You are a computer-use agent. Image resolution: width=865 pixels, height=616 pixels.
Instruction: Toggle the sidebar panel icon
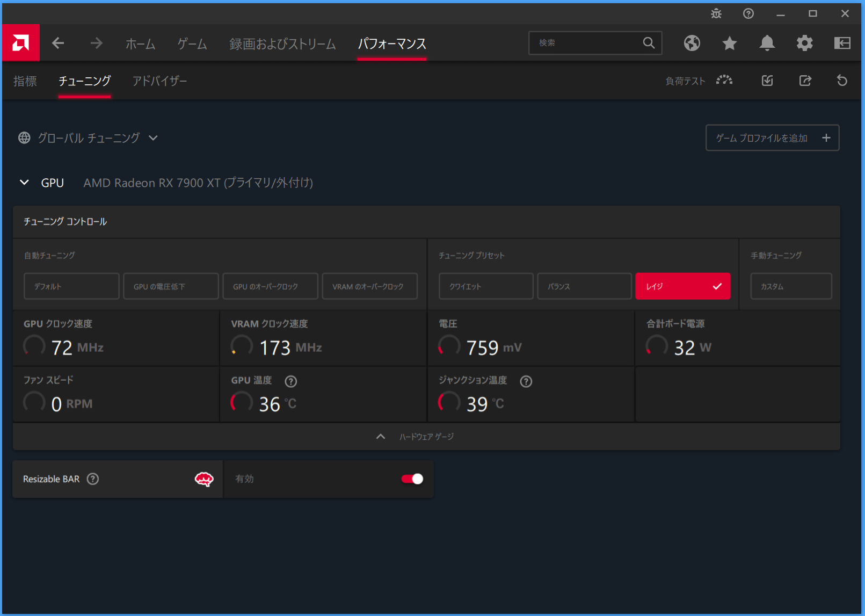842,43
